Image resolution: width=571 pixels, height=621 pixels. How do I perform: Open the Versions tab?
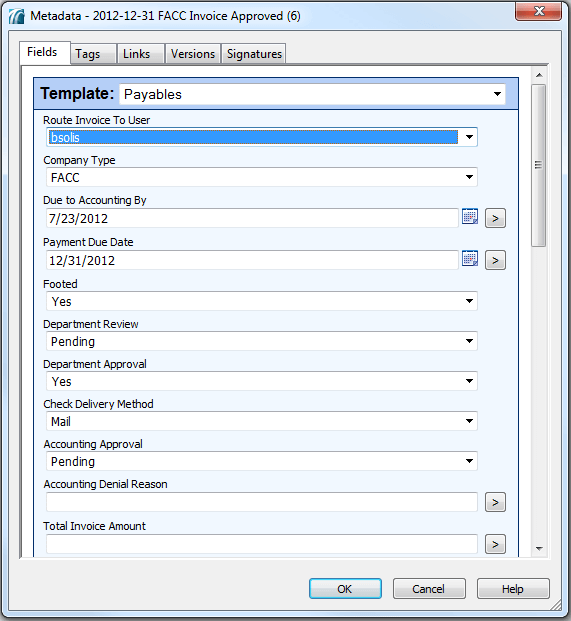(193, 54)
